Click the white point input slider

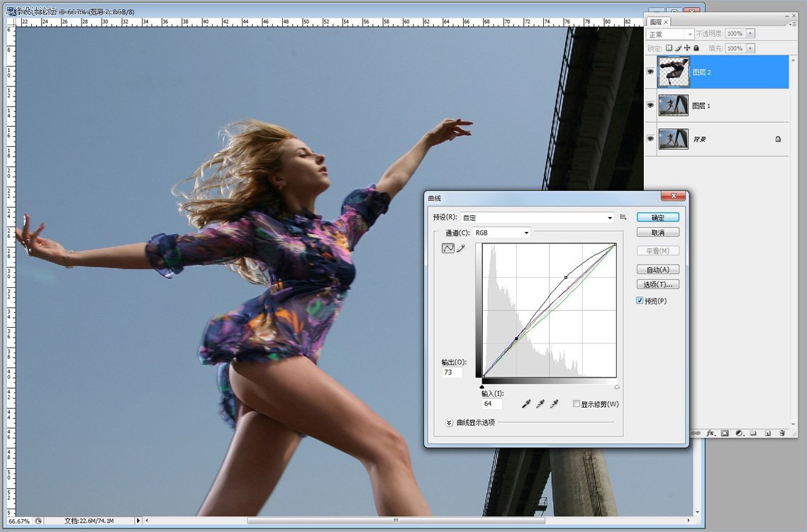(x=616, y=387)
